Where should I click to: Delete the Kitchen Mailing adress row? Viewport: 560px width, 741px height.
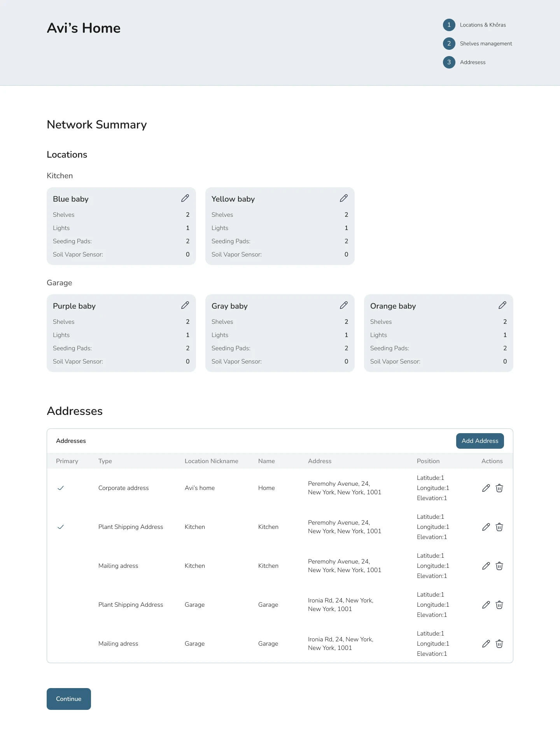pyautogui.click(x=499, y=566)
